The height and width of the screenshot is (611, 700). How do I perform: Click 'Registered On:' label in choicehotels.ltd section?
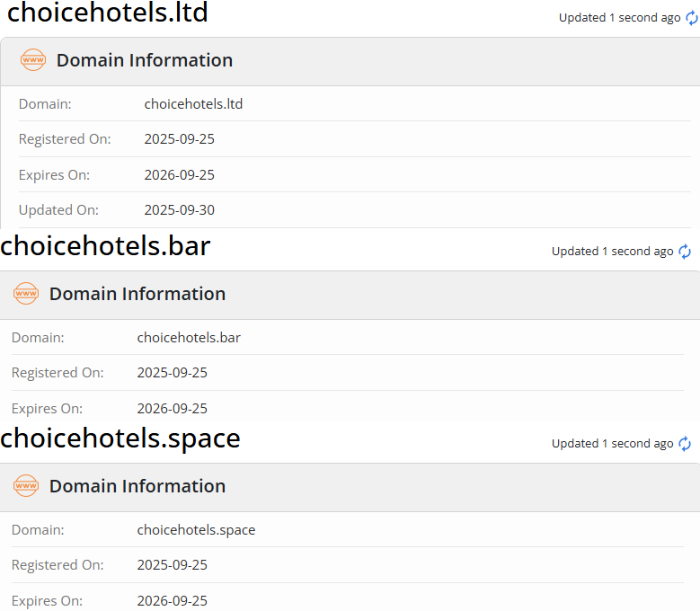65,139
